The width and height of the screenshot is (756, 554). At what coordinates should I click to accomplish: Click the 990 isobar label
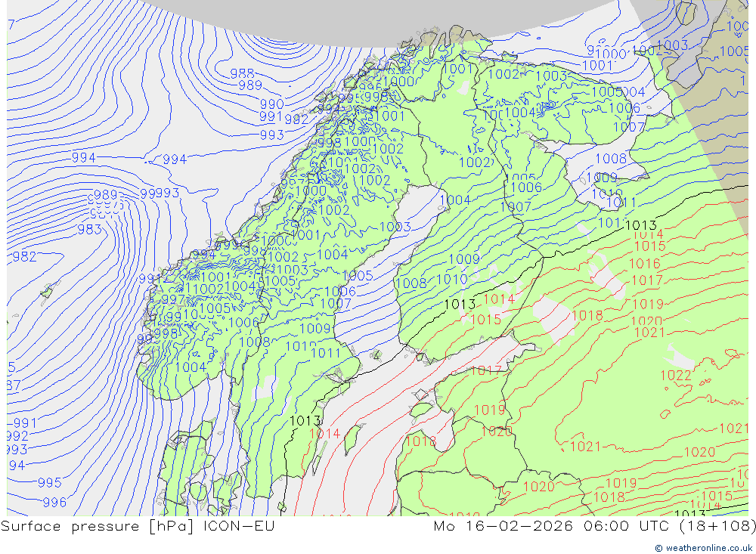272,104
